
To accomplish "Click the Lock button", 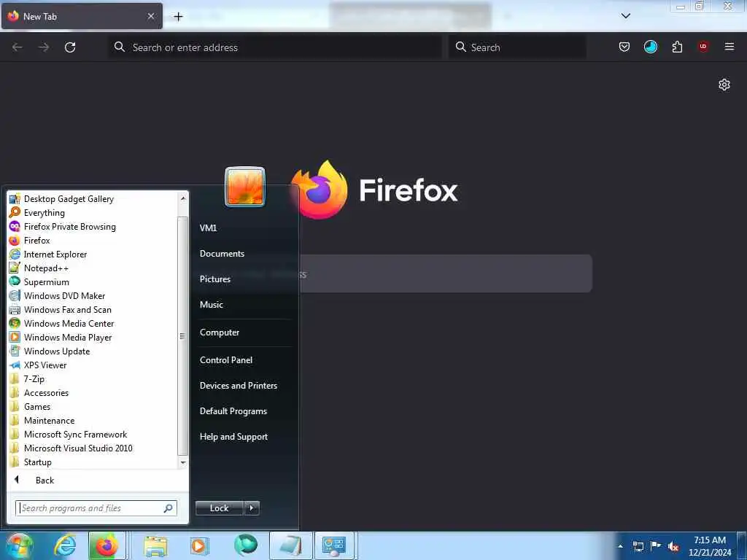I will (x=219, y=508).
